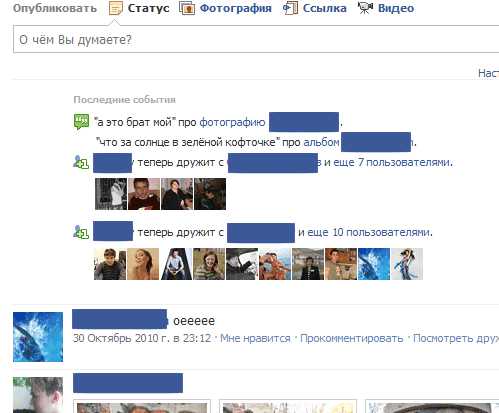Click the Фотография photo icon
The image size is (499, 413).
187,8
